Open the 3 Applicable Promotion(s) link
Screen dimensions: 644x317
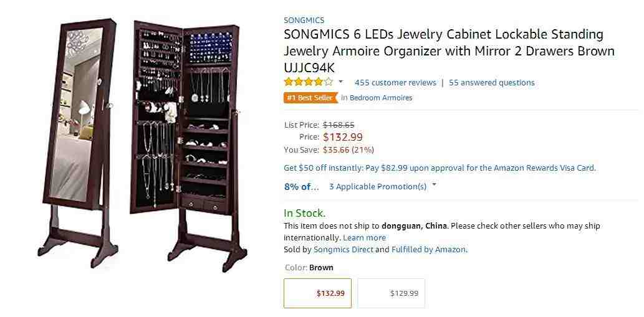click(378, 187)
